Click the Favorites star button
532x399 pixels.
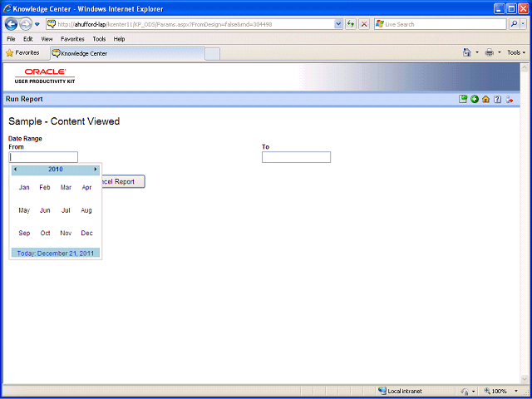(22, 53)
